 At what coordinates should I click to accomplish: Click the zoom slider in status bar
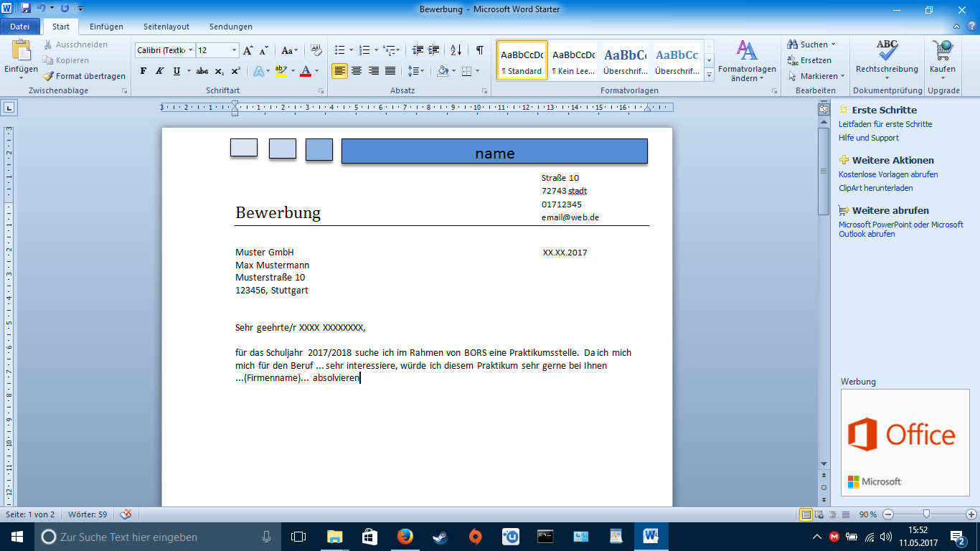(x=927, y=514)
